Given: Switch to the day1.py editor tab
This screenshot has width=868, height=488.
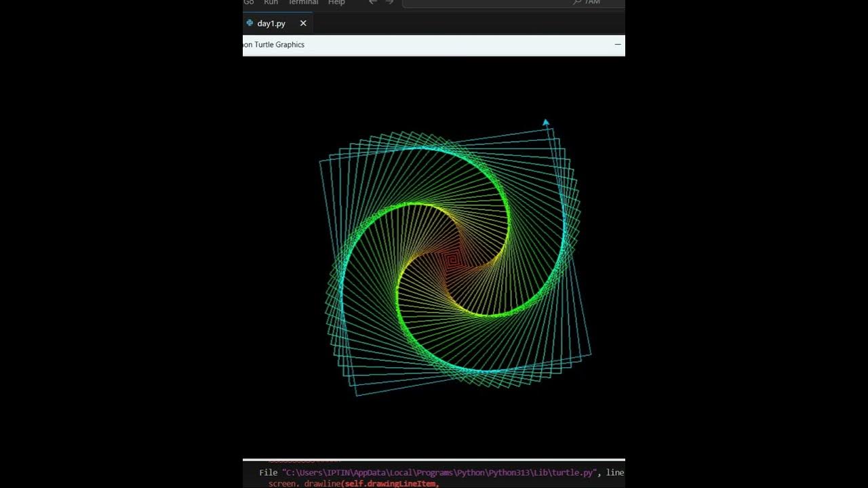Looking at the screenshot, I should 277,23.
